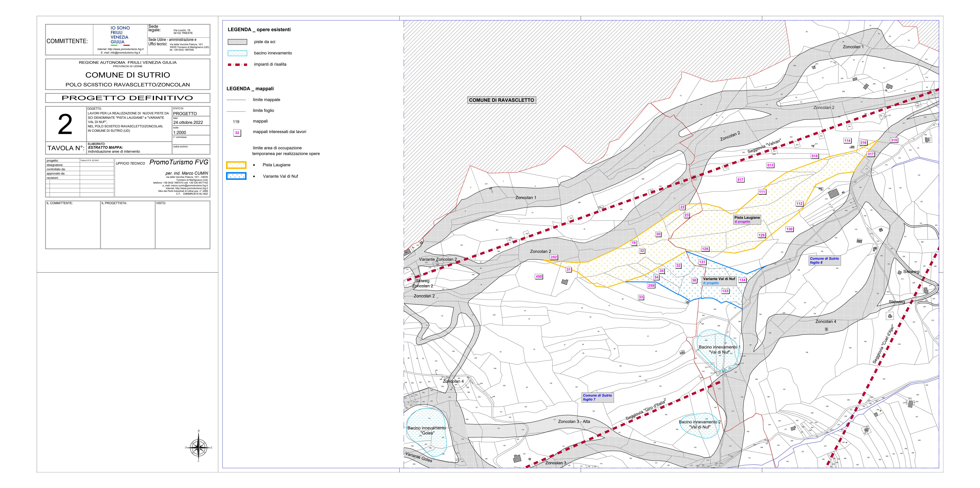This screenshot has height=488, width=980.
Task: Click parcel number 450 on the map
Action: coord(539,277)
